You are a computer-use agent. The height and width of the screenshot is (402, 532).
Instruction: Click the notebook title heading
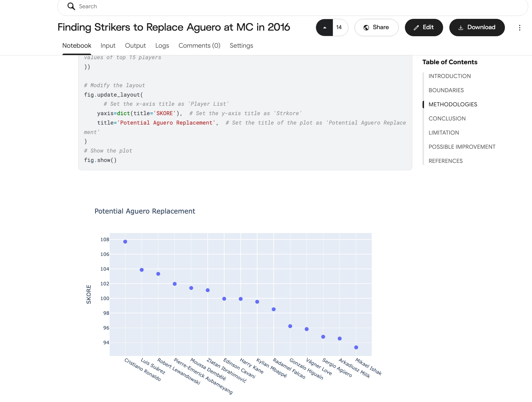click(174, 27)
